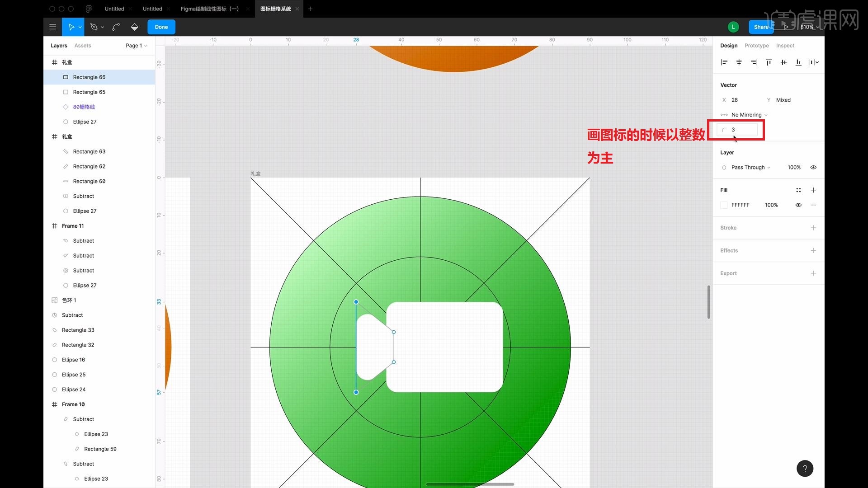This screenshot has width=868, height=488.
Task: Align selection to the bottom
Action: click(x=798, y=62)
